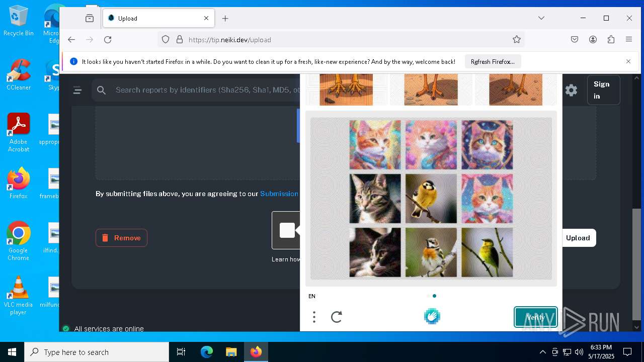The height and width of the screenshot is (362, 644).
Task: Go back to the previous page in Firefox
Action: coord(71,40)
